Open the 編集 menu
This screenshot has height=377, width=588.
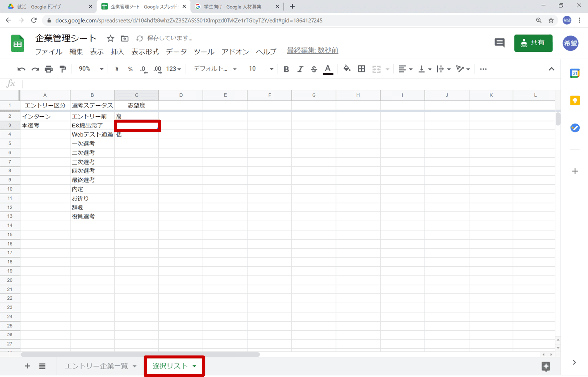pyautogui.click(x=76, y=52)
